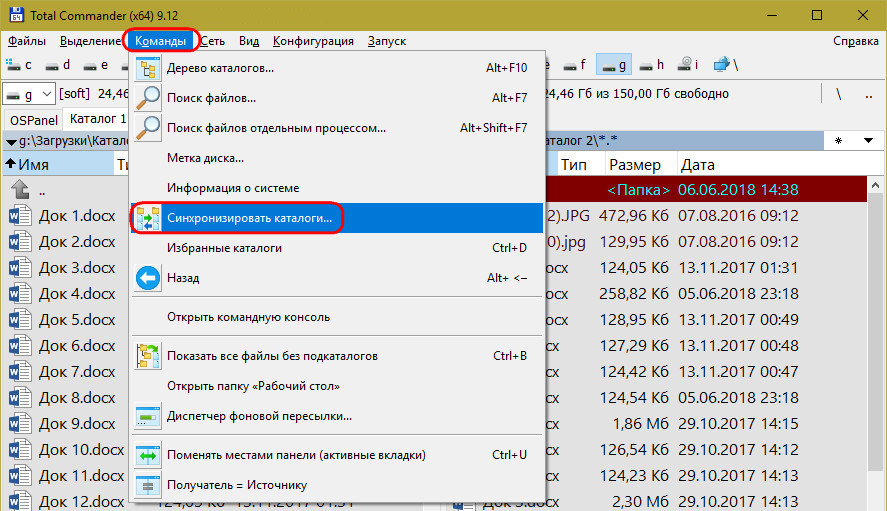Choose Информация о системе entry
The image size is (887, 511).
[337, 188]
